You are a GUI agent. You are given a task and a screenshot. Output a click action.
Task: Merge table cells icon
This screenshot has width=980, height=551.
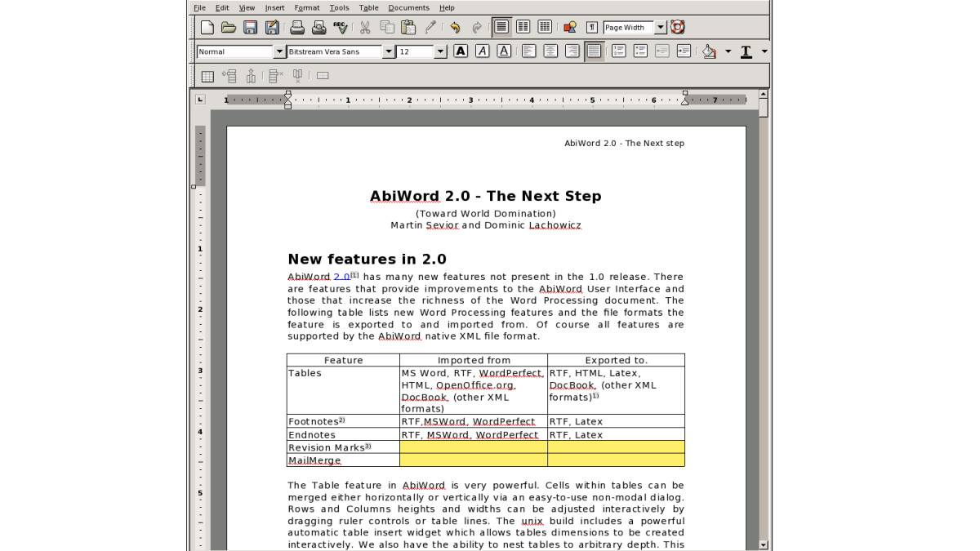(323, 76)
